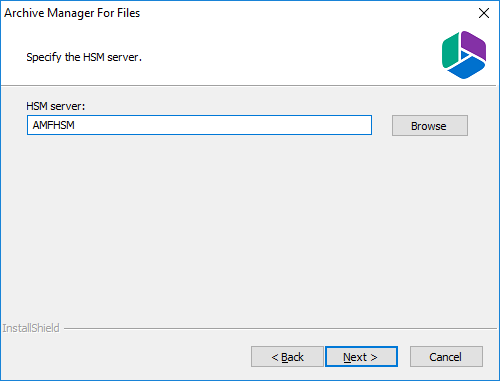Select the green segment of the logo
This screenshot has width=500, height=381.
[x=450, y=51]
